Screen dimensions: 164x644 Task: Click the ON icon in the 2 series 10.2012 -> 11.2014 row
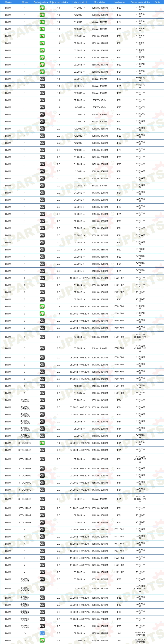coord(42,278)
